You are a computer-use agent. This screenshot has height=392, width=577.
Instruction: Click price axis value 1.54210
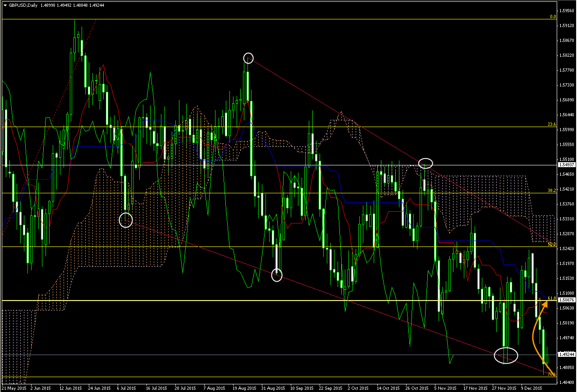pos(567,189)
